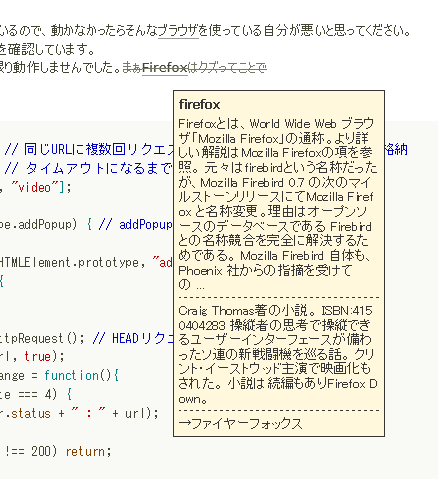This screenshot has width=438, height=479.
Task: Click the underlined ブラウザ keyword link
Action: tap(178, 31)
